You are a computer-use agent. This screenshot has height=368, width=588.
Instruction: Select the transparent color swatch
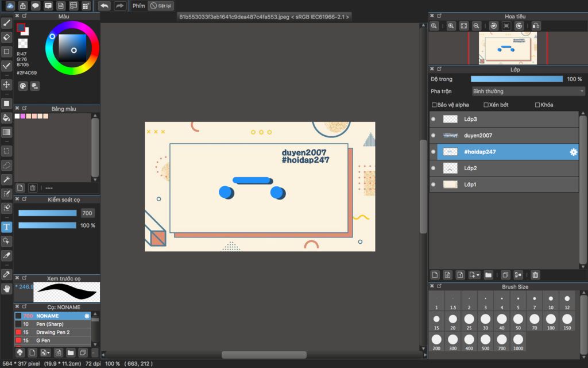click(x=23, y=43)
